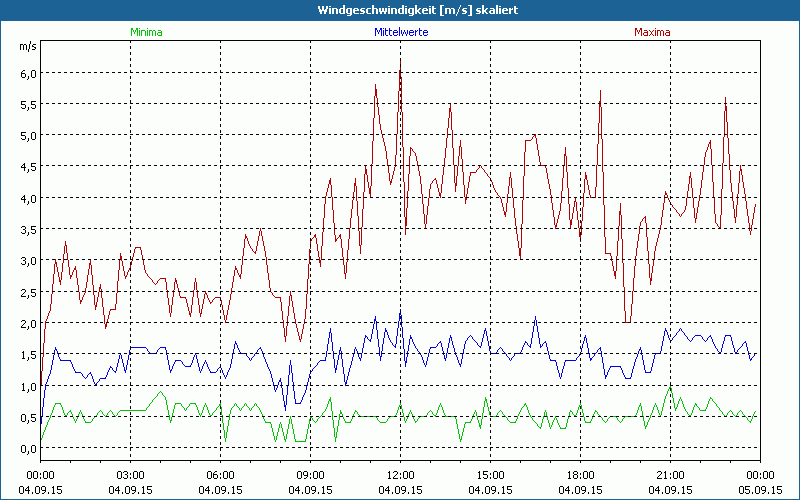The width and height of the screenshot is (800, 500).
Task: Click the 15:00 time axis label
Action: pos(490,475)
